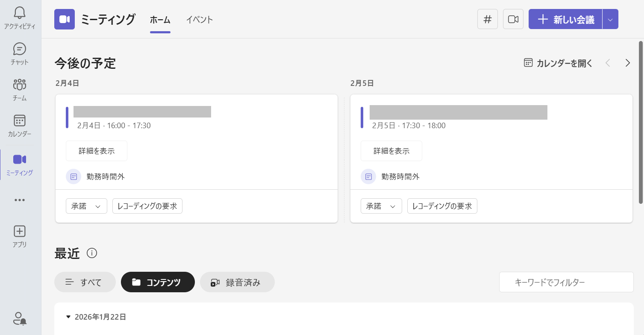Open the カレンダー view from the sidebar
The image size is (644, 335).
click(19, 125)
